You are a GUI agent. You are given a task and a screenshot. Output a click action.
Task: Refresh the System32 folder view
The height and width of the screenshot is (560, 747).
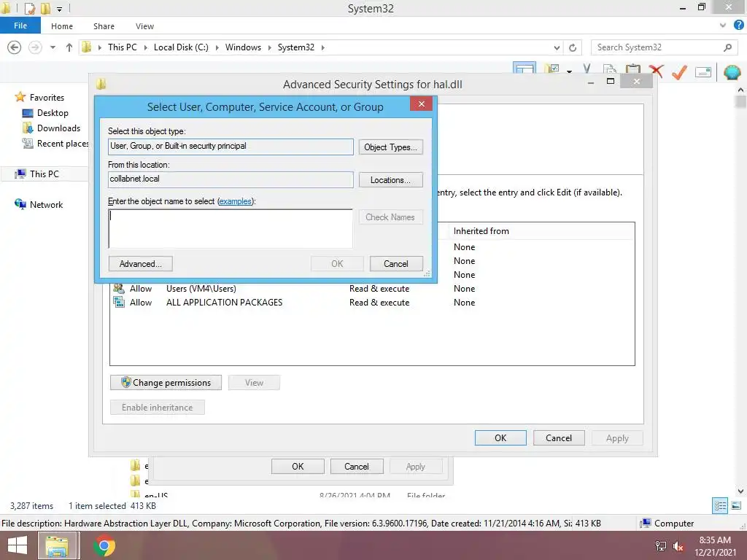(x=573, y=47)
